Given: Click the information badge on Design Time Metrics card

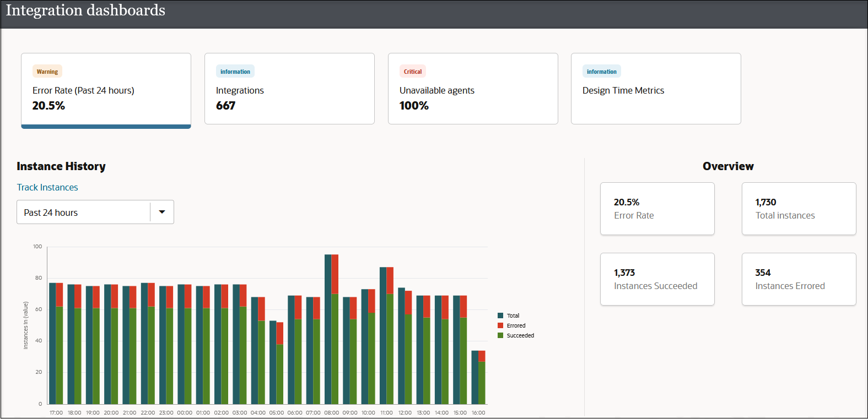Looking at the screenshot, I should pyautogui.click(x=602, y=72).
